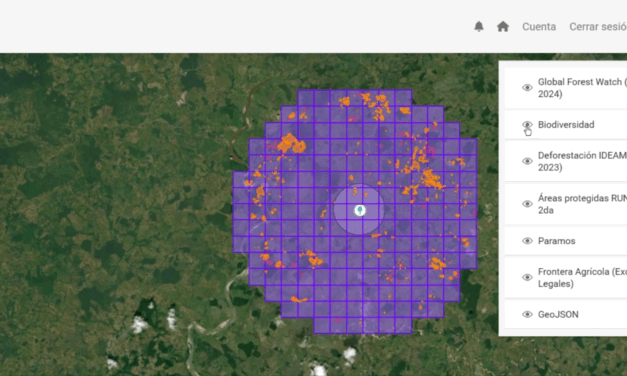This screenshot has height=376, width=627.
Task: Open the Cuenta account link
Action: pyautogui.click(x=539, y=27)
